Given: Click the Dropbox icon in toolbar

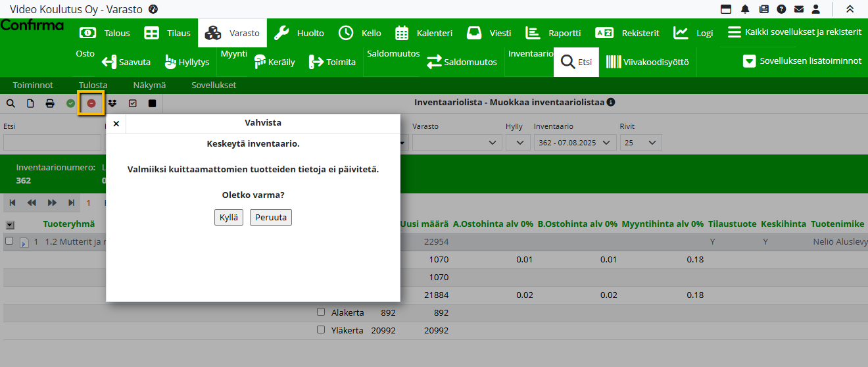Looking at the screenshot, I should [112, 103].
